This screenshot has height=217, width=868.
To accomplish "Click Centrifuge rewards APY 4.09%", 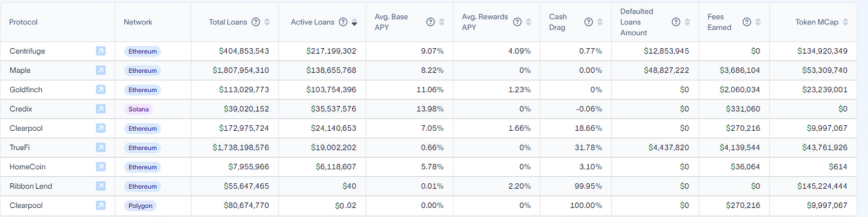I will 520,51.
